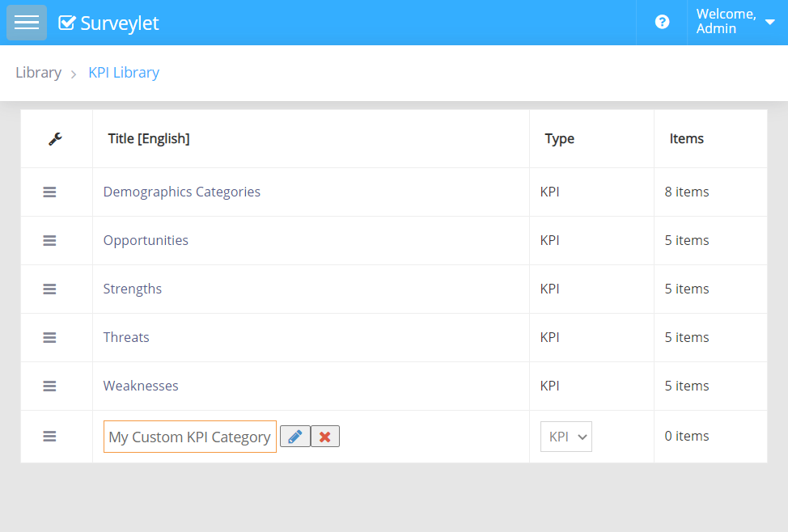Open the Weaknesses category link
The height and width of the screenshot is (532, 788).
[141, 386]
